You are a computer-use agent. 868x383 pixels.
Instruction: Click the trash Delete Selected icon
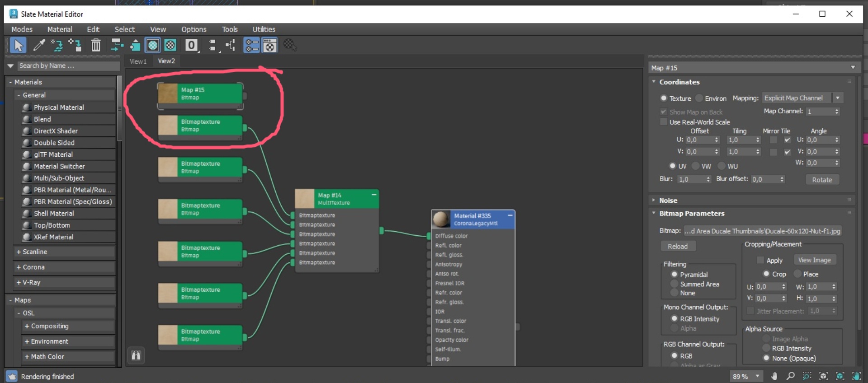[96, 45]
